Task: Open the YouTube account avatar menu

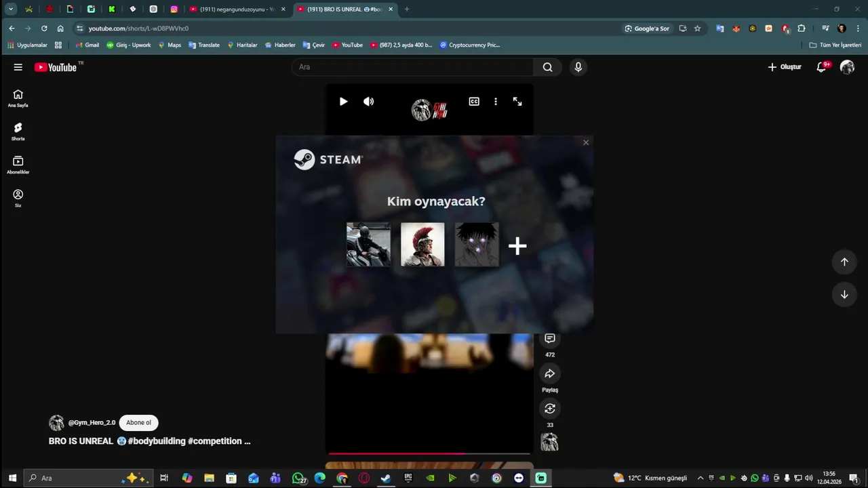Action: [847, 67]
